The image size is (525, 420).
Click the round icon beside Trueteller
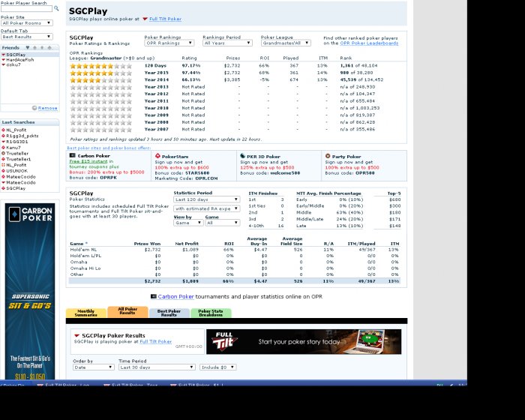[3, 154]
